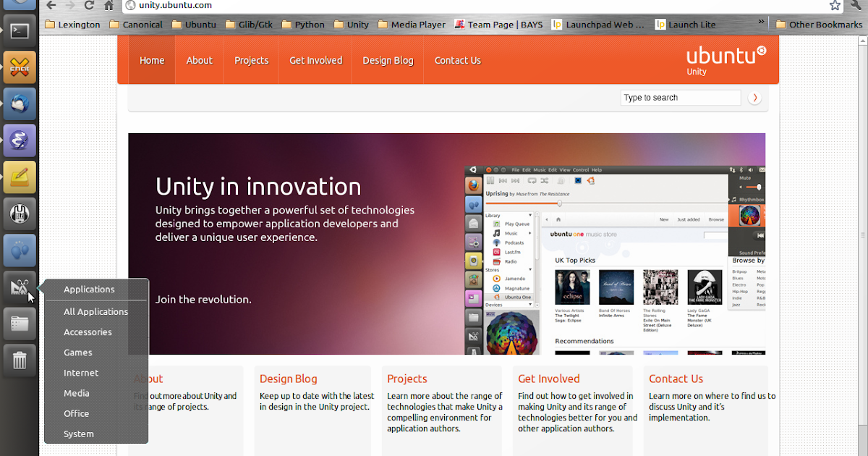868x456 pixels.
Task: Navigate back using the back arrow
Action: coord(51,6)
